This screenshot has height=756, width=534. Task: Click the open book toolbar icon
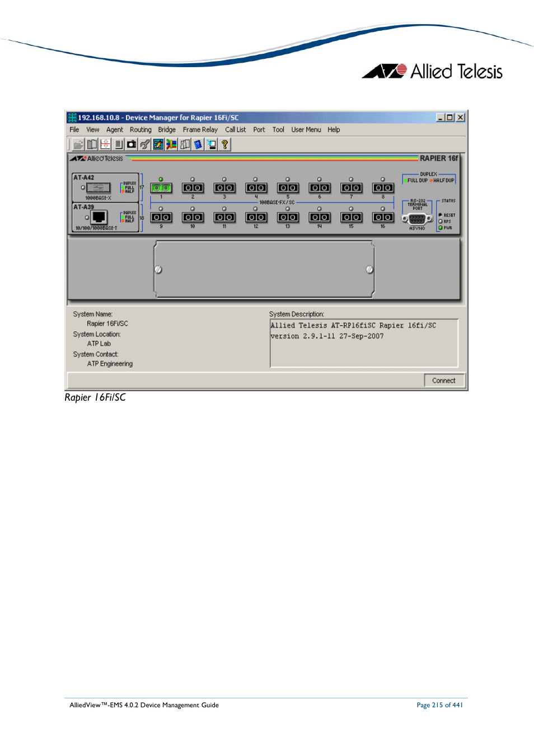pos(92,144)
